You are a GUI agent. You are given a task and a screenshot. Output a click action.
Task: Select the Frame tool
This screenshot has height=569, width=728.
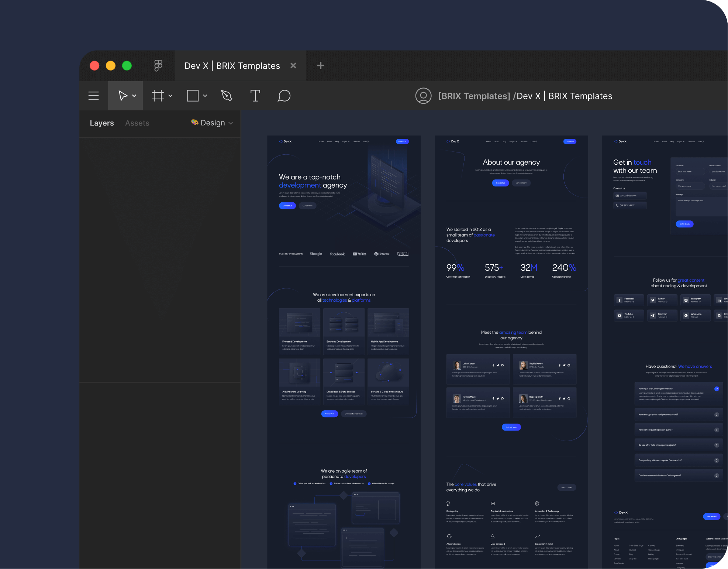[x=158, y=96]
